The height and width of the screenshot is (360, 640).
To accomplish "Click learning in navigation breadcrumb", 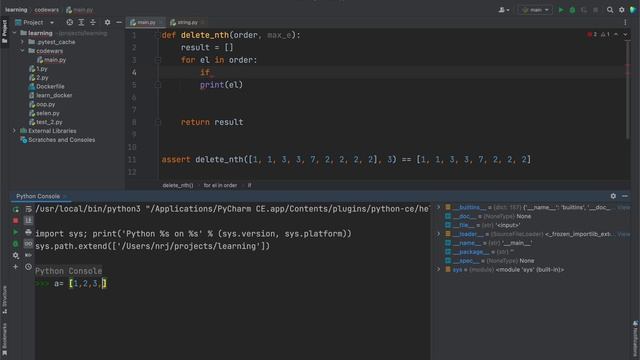I will point(16,10).
